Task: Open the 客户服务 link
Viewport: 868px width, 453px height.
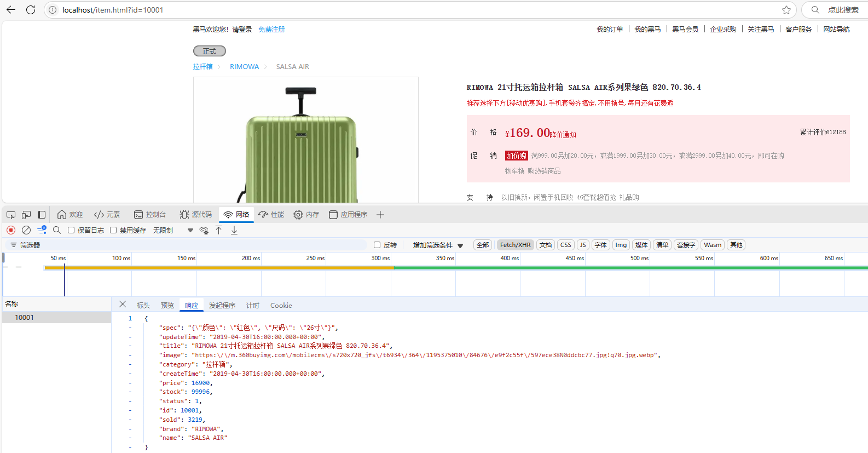Action: pos(798,30)
